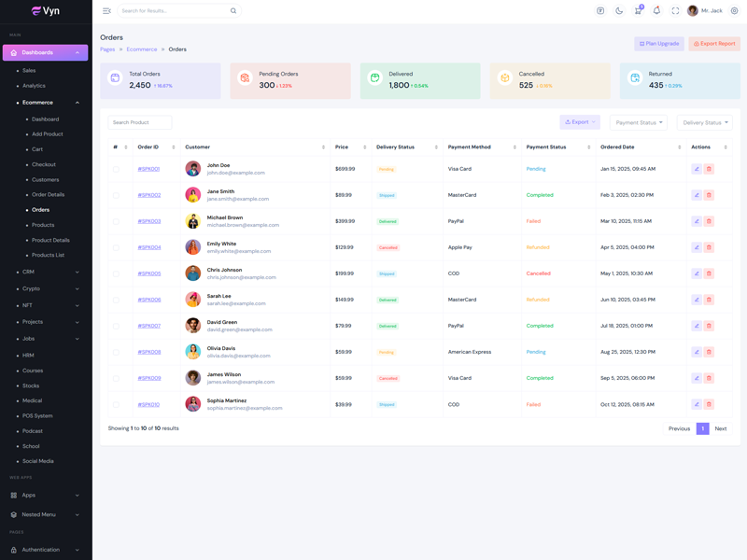This screenshot has width=747, height=560.
Task: Open notifications bell icon
Action: (x=656, y=11)
